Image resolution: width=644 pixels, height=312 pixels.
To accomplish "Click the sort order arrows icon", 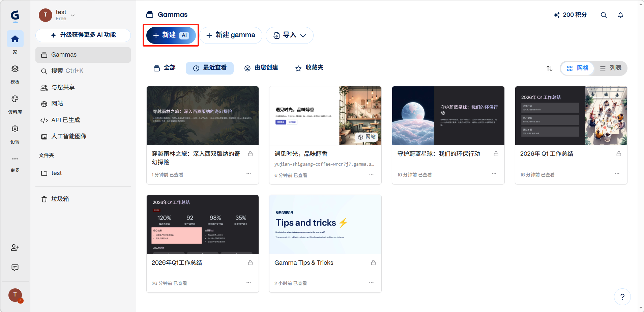I will click(549, 68).
